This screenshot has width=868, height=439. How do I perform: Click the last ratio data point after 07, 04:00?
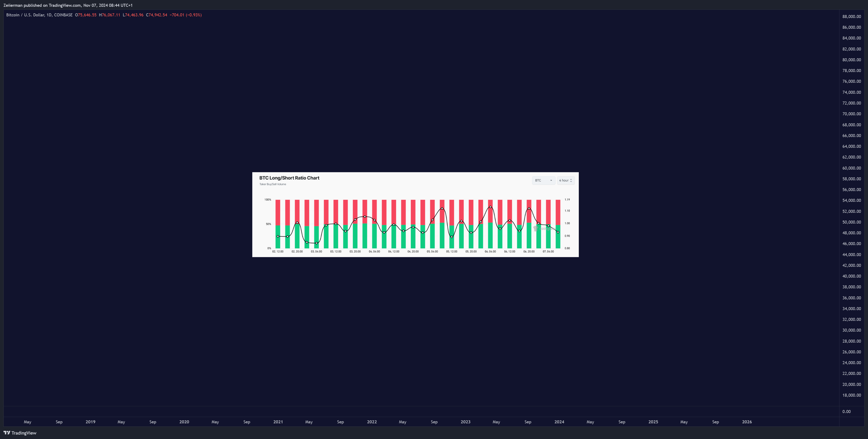click(x=558, y=232)
